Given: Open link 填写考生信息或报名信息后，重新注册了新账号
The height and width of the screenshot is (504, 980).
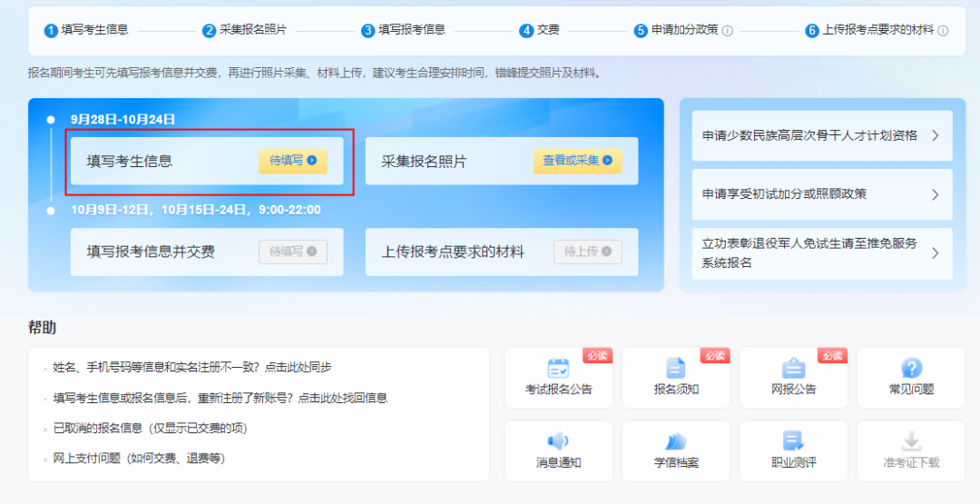Looking at the screenshot, I should pyautogui.click(x=220, y=398).
